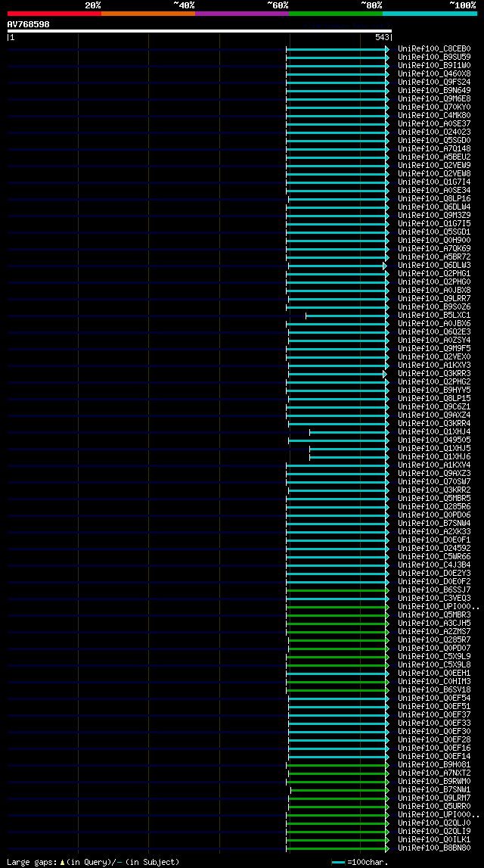Select the UniRef100_Q285R6 hit label
Viewport: 484px width, 868px height.
[434, 506]
